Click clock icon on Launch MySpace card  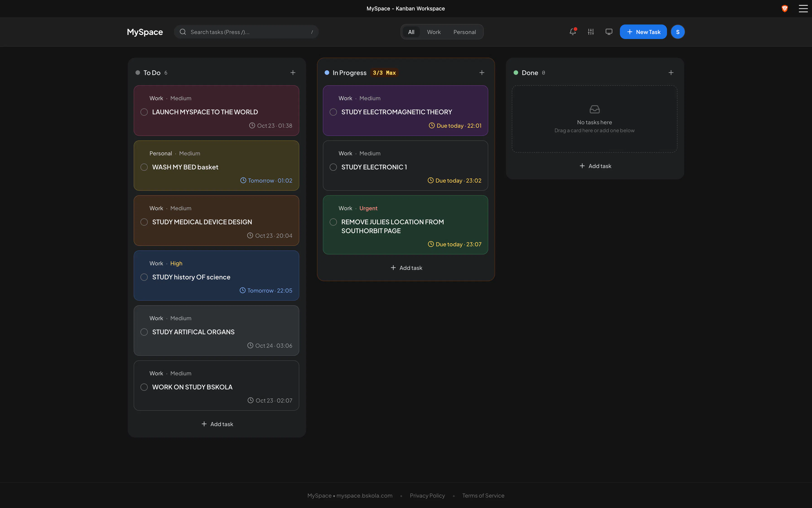pos(252,125)
